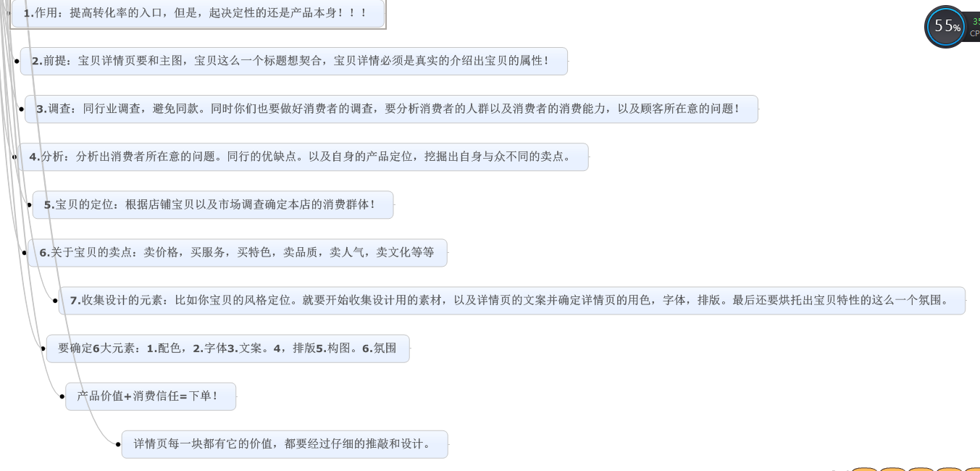Select the node starting with 1.作用

pos(198,13)
